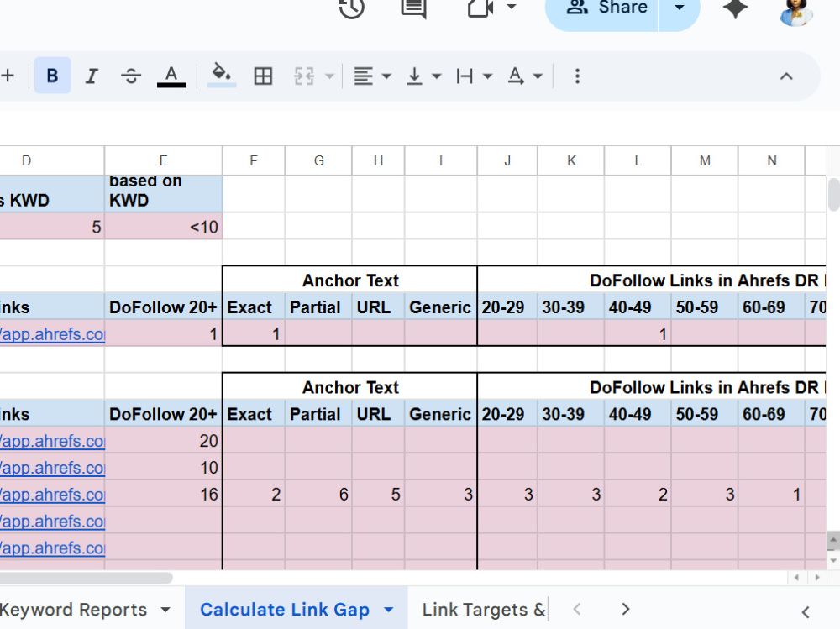Toggle strikethrough formatting
The width and height of the screenshot is (840, 629).
(x=131, y=76)
